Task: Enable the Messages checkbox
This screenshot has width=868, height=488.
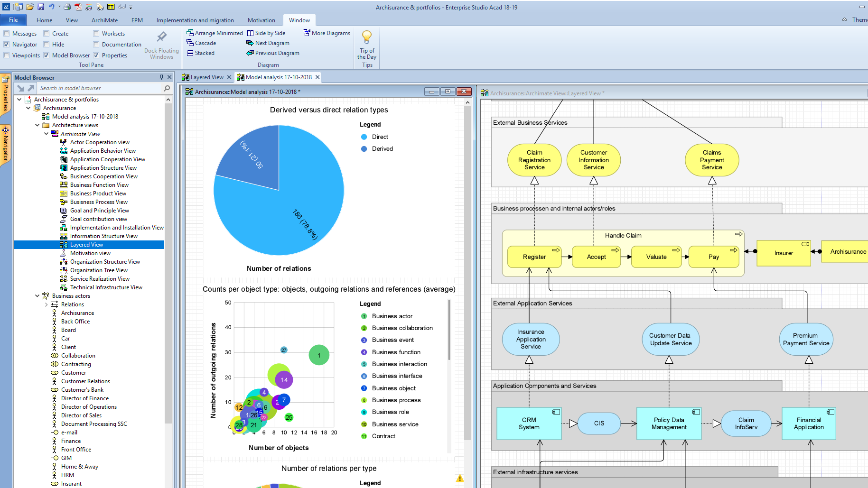Action: point(7,34)
